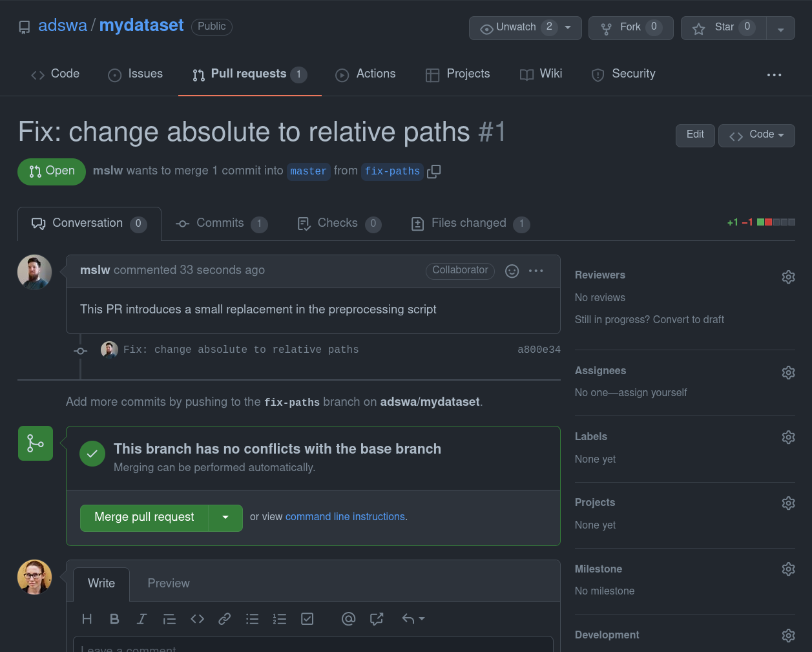812x652 pixels.
Task: Insert a link in the comment
Action: (x=224, y=619)
